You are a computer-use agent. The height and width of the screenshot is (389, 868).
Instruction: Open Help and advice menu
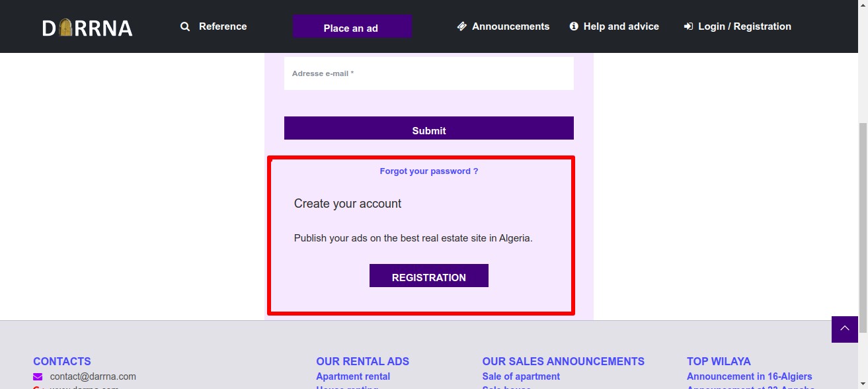point(621,26)
